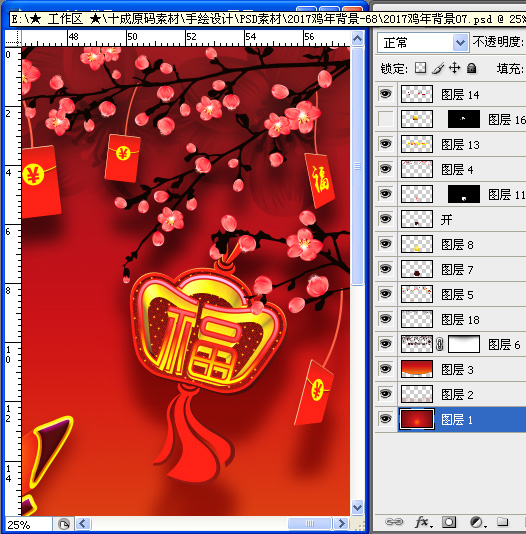This screenshot has height=534, width=526.
Task: Hide layer 图层 3 via eye icon
Action: click(385, 369)
